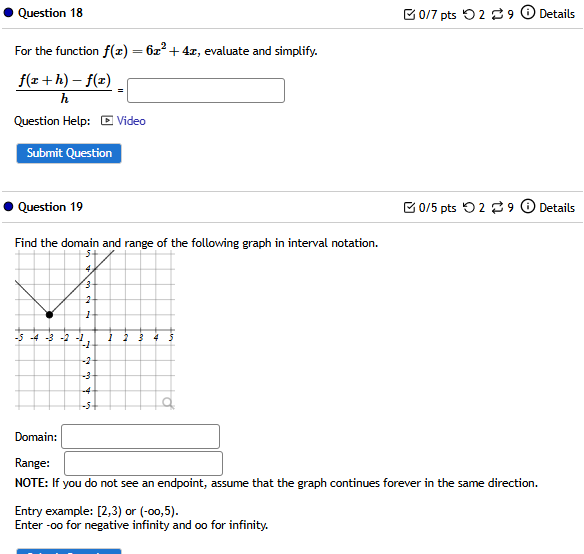Screen dimensions: 584x554
Task: Click the blue dot beside Question 18
Action: pyautogui.click(x=8, y=13)
